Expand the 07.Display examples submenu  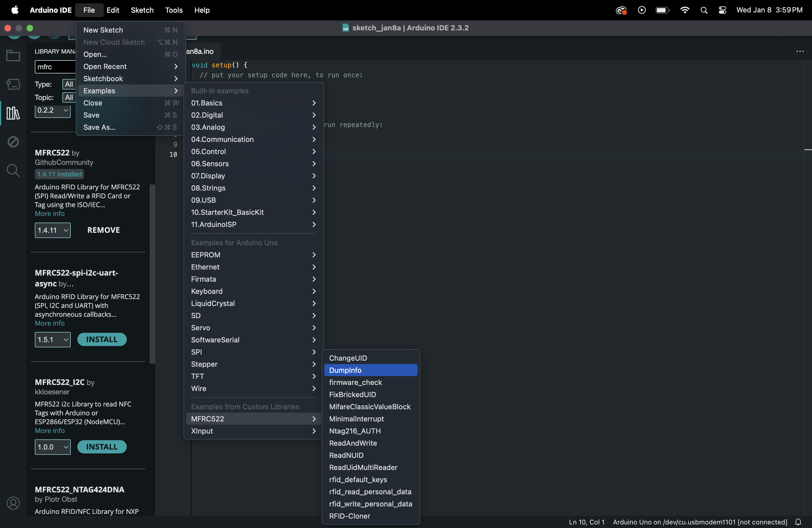tap(254, 176)
